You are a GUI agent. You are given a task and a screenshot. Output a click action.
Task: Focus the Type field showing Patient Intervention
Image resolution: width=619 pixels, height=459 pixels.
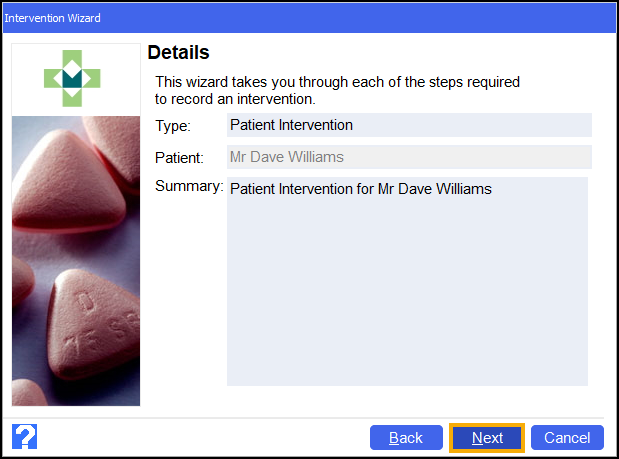[x=409, y=125]
